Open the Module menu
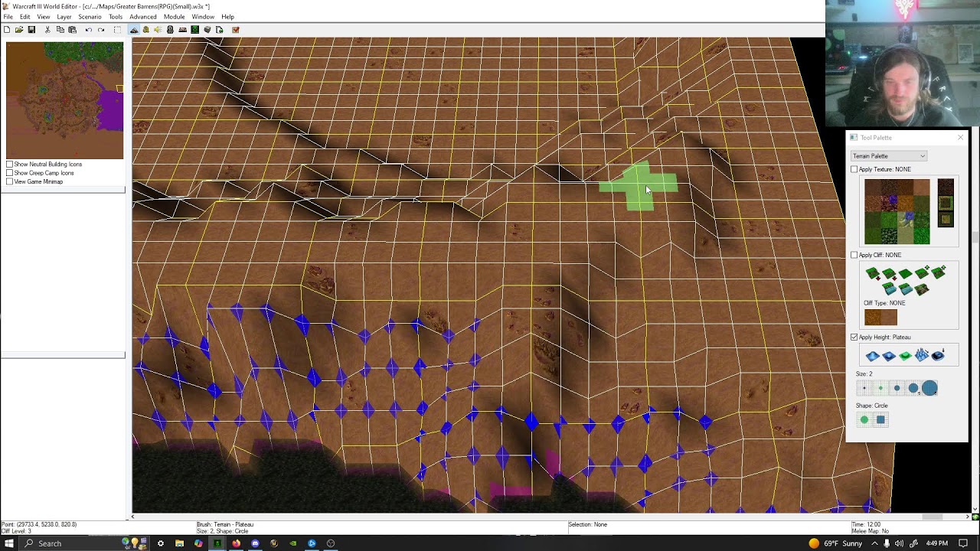980x551 pixels. tap(174, 17)
